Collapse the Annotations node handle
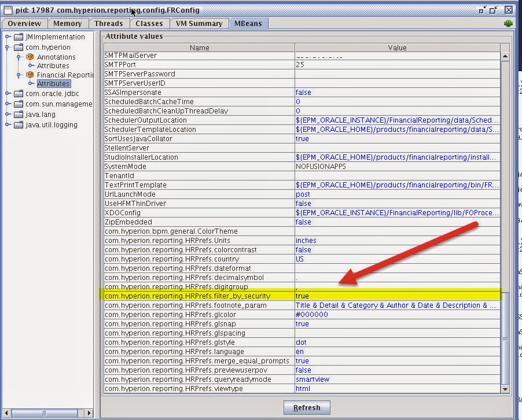 (x=19, y=57)
